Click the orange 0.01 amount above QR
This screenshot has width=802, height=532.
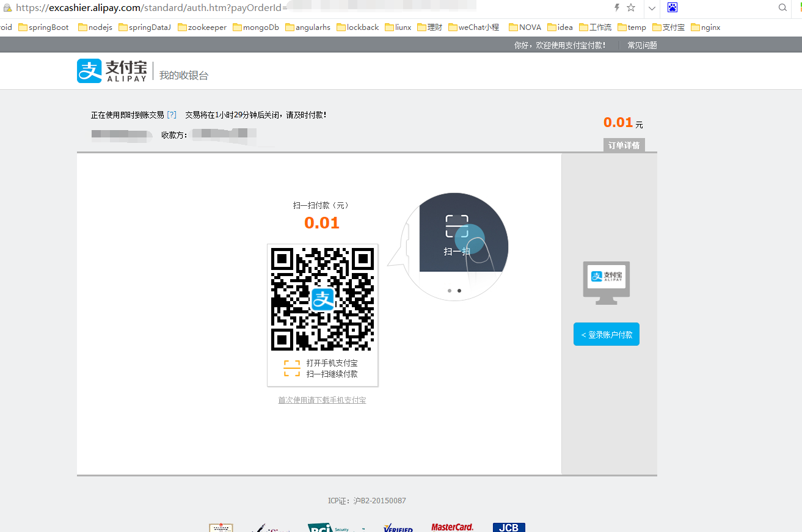click(x=322, y=223)
